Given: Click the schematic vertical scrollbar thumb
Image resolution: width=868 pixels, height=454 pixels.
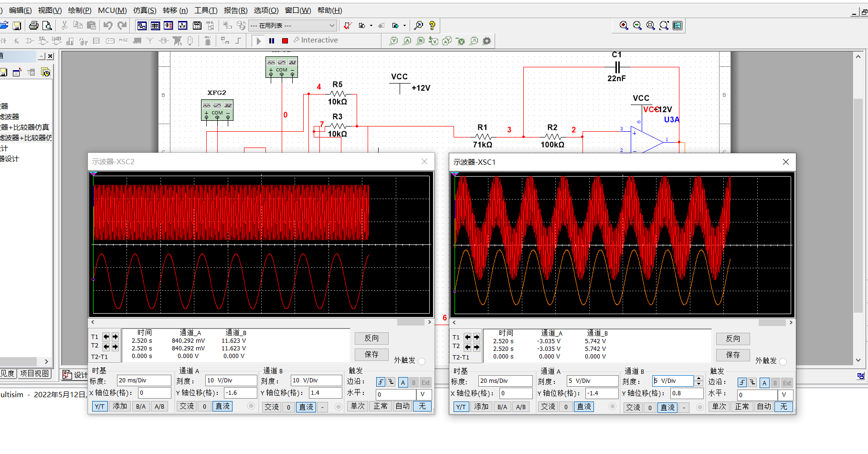Looking at the screenshot, I should [858, 205].
